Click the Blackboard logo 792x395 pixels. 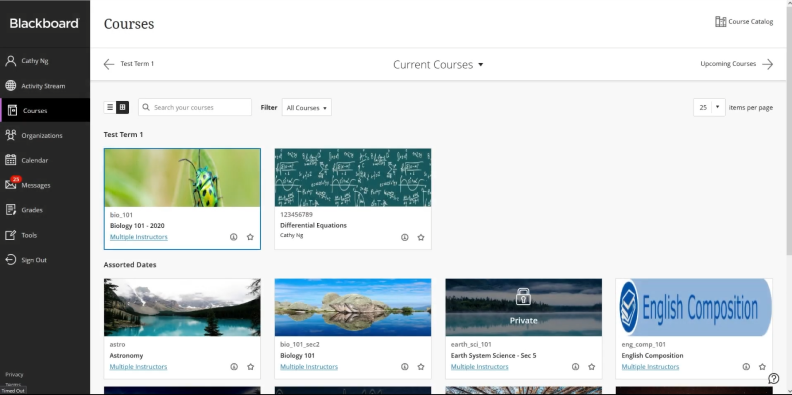click(44, 23)
